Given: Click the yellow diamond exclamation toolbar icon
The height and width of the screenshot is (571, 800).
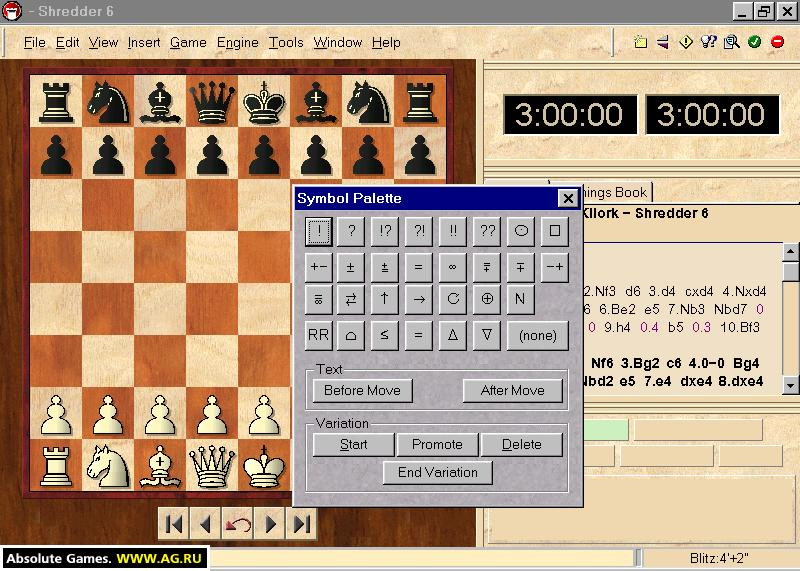Looking at the screenshot, I should pos(686,42).
